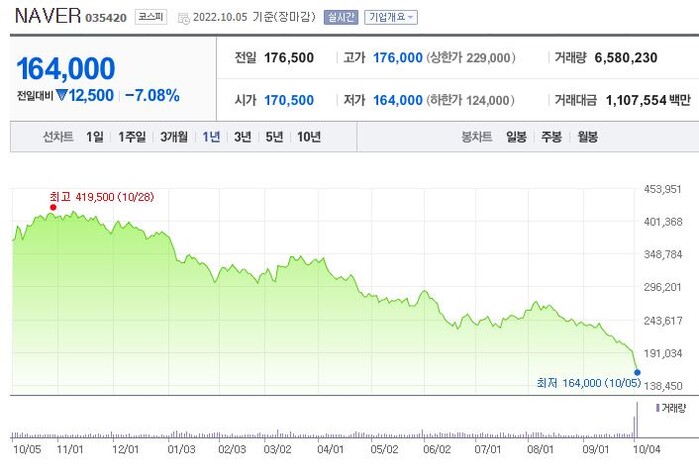The width and height of the screenshot is (699, 475).
Task: Click the tall volume spike bar near 10/04
Action: point(636,419)
